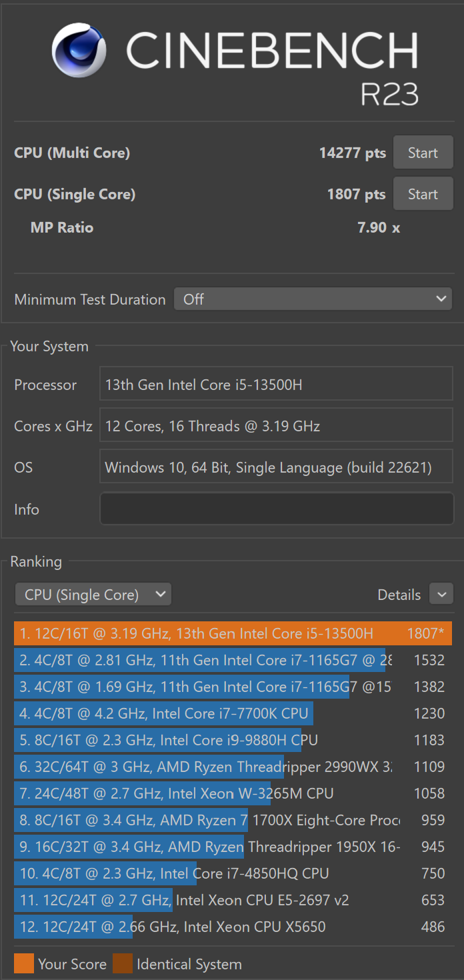Select ranking row 6 Threadripper 2990WX
The image size is (464, 980).
(x=233, y=767)
